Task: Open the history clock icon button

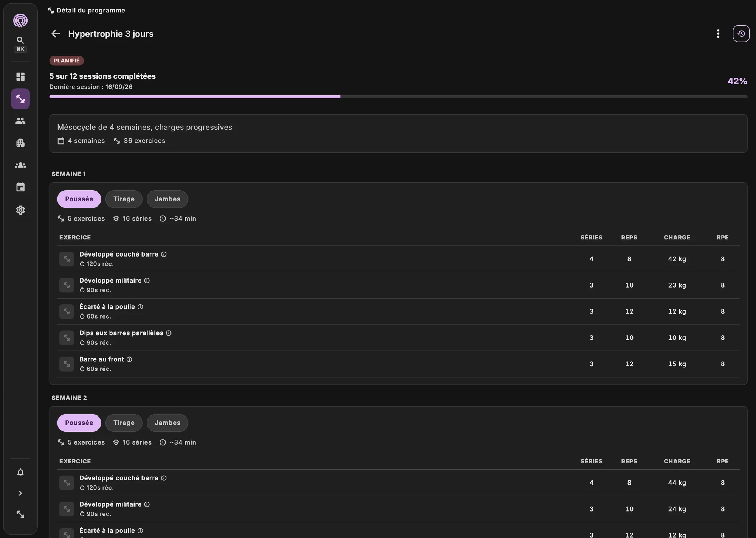Action: (741, 34)
